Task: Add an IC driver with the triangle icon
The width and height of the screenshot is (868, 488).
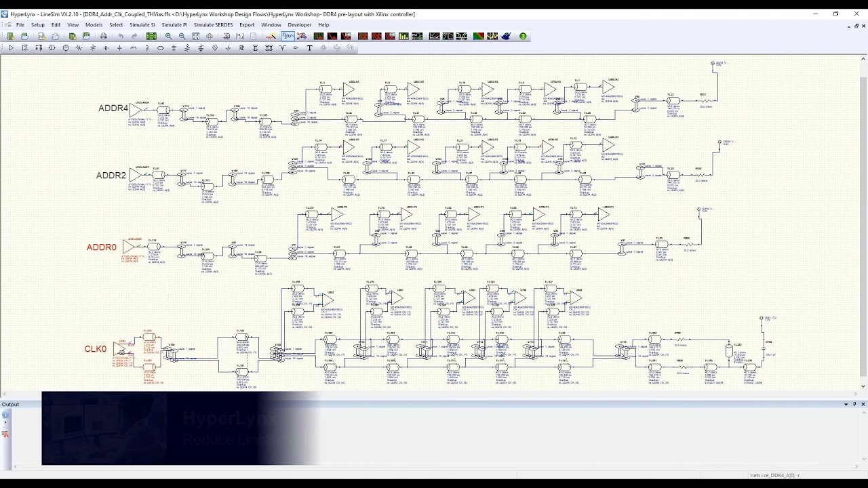Action: (11, 48)
